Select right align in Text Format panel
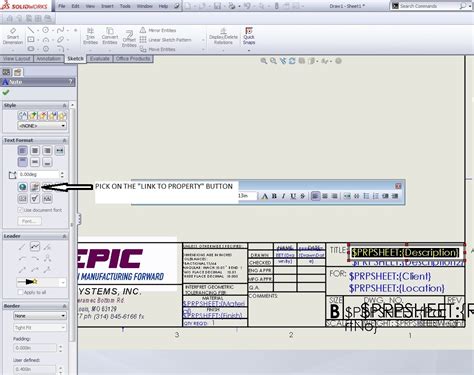474x375 pixels. (47, 151)
